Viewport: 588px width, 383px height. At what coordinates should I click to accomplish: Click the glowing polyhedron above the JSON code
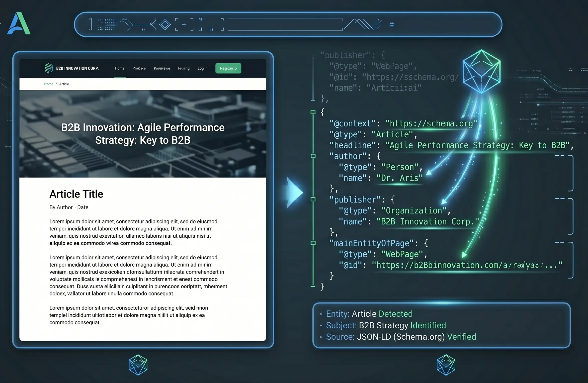[481, 72]
